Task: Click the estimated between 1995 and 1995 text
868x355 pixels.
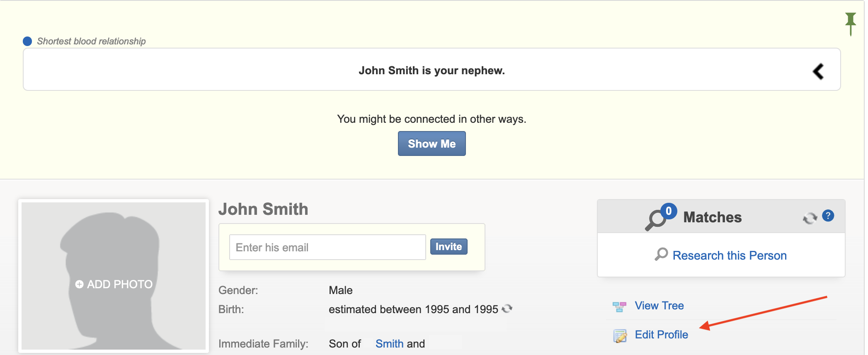Action: point(413,309)
